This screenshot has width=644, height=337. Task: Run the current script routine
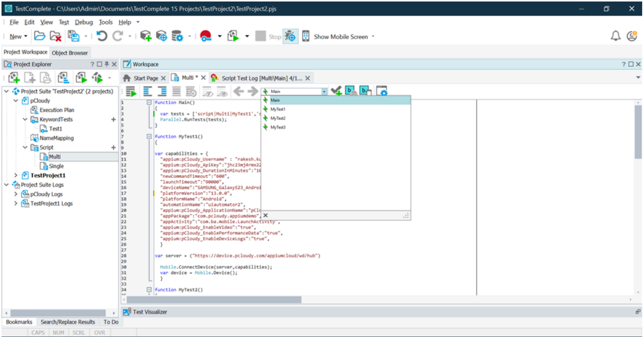pyautogui.click(x=131, y=92)
